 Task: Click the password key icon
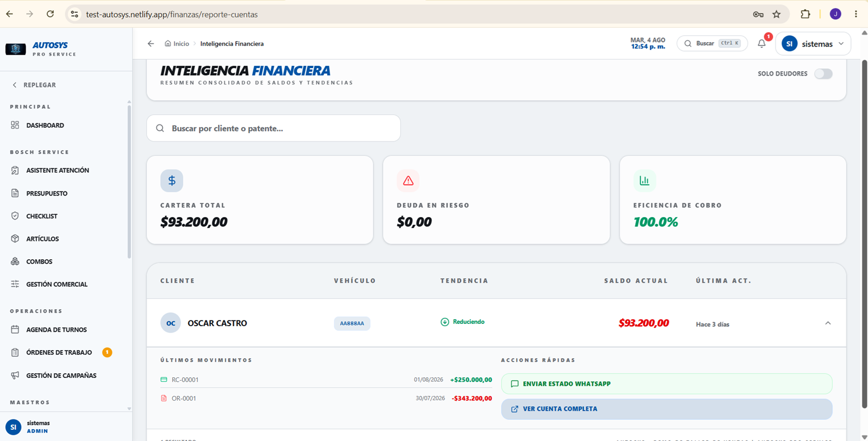coord(758,14)
